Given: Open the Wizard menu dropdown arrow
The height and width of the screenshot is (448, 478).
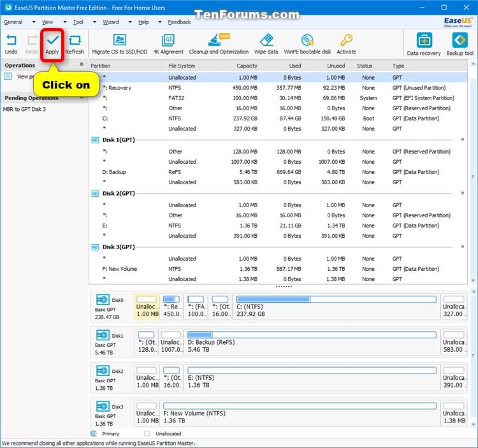Looking at the screenshot, I should [131, 22].
